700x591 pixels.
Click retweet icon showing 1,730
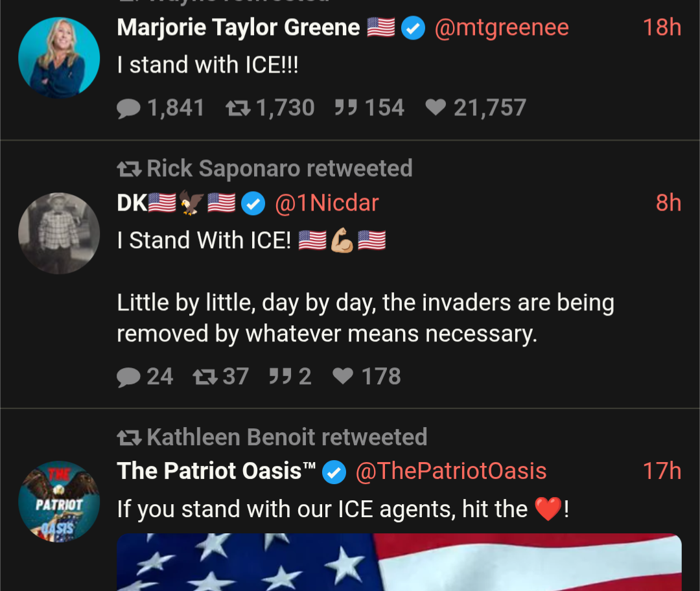[x=238, y=108]
